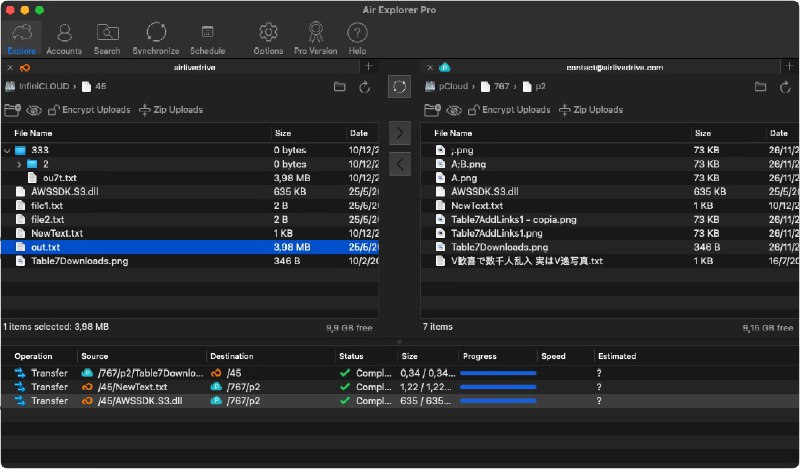Create new folder in right pane

432,110
